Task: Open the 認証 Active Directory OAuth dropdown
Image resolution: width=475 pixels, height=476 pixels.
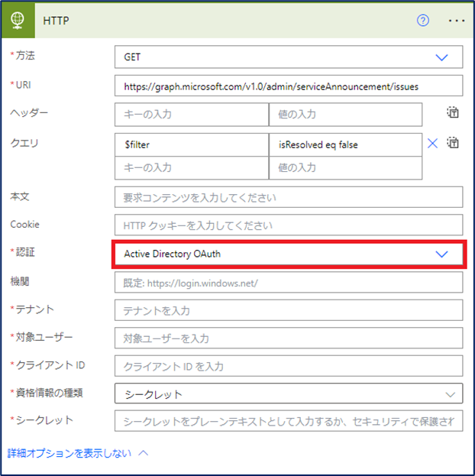Action: (289, 254)
